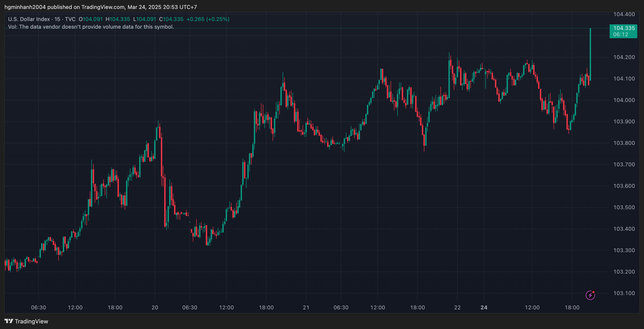Click the close value C104.335
644x329 pixels.
(171, 19)
